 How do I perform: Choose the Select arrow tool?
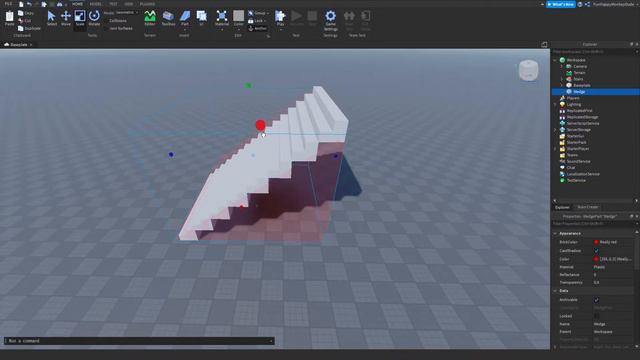pos(51,18)
